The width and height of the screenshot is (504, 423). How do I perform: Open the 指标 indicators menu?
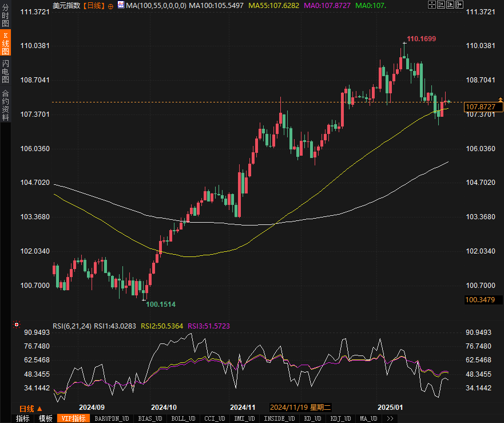click(22, 418)
